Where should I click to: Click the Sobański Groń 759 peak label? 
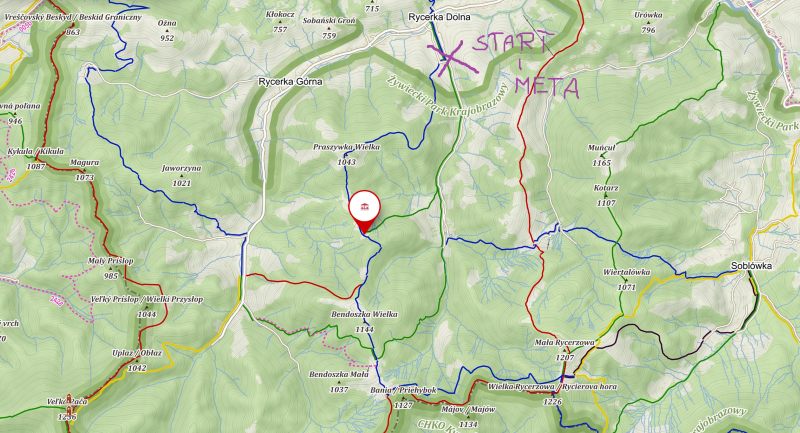tap(329, 29)
